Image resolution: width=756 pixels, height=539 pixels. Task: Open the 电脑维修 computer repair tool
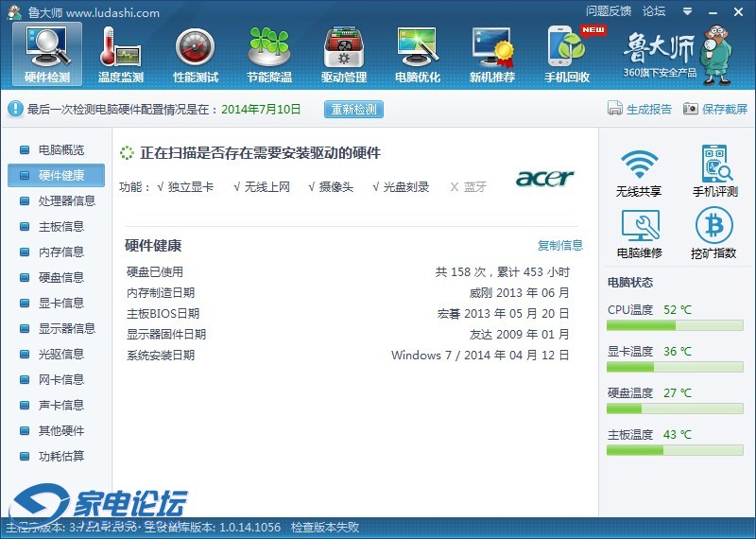[639, 233]
